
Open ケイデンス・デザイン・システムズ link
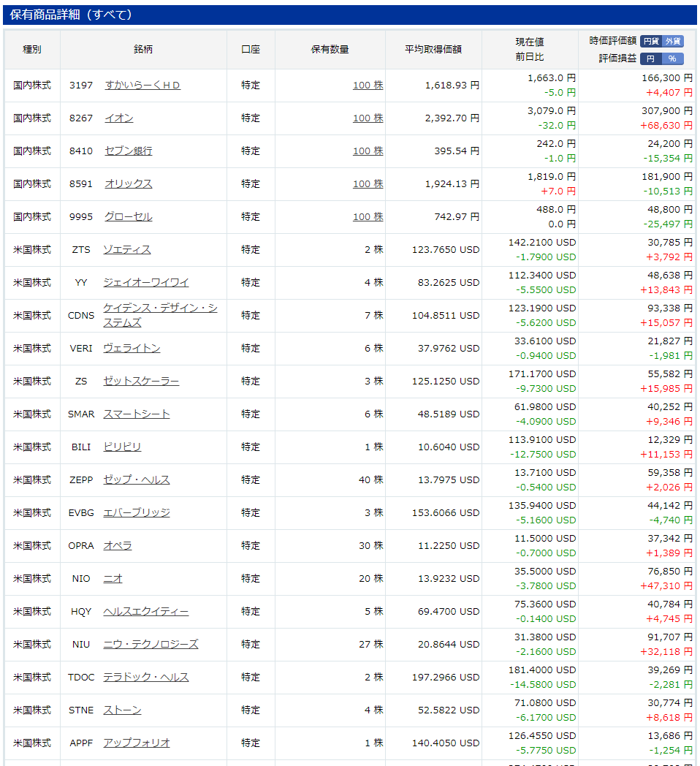[160, 315]
